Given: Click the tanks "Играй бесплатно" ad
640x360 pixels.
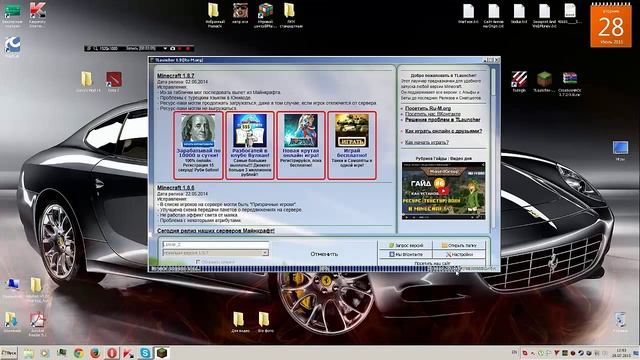Looking at the screenshot, I should pyautogui.click(x=352, y=145).
